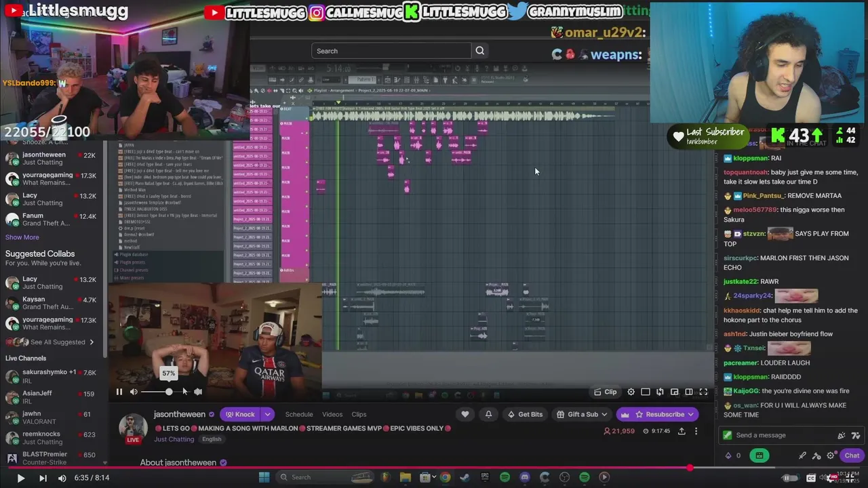Screen dimensions: 868x488
Task: Select Kaysan in Suggested Collabs
Action: pos(51,303)
